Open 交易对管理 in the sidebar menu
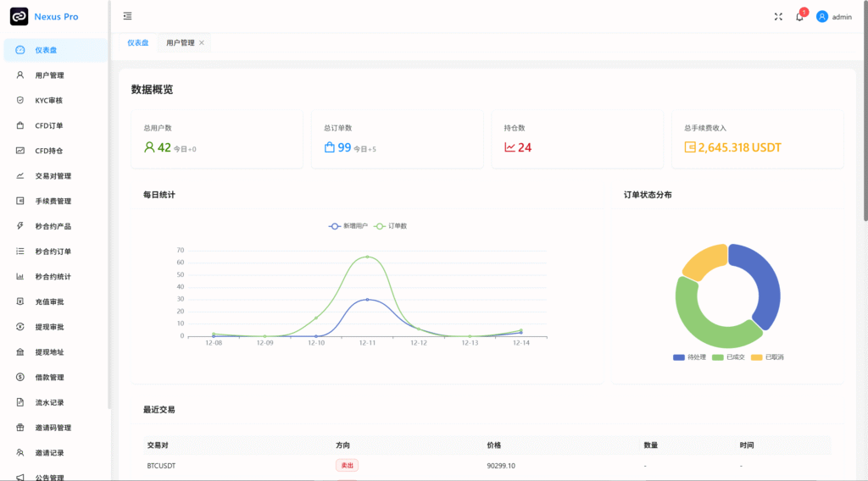Image resolution: width=868 pixels, height=481 pixels. click(53, 176)
